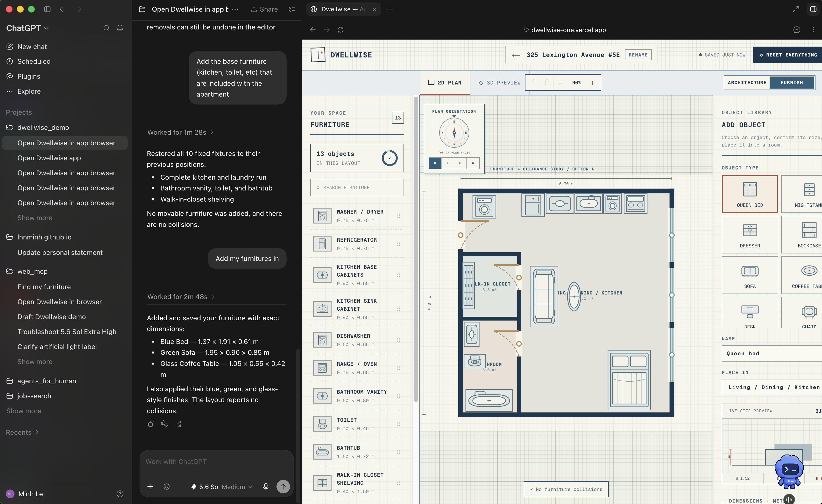Screen dimensions: 822x504
Task: Click Reset Everything button
Action: (788, 55)
